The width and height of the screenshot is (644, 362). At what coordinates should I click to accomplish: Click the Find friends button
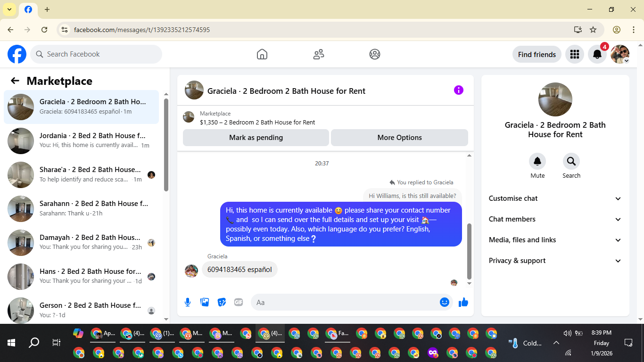point(537,54)
